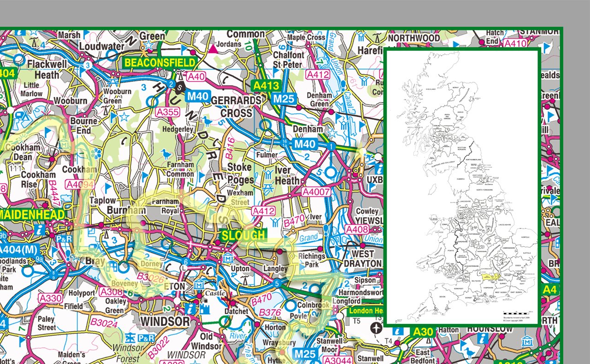Viewport: 590px width, 364px height.
Task: Select the M40 sign beside GERRARDS CROSS
Action: (199, 96)
